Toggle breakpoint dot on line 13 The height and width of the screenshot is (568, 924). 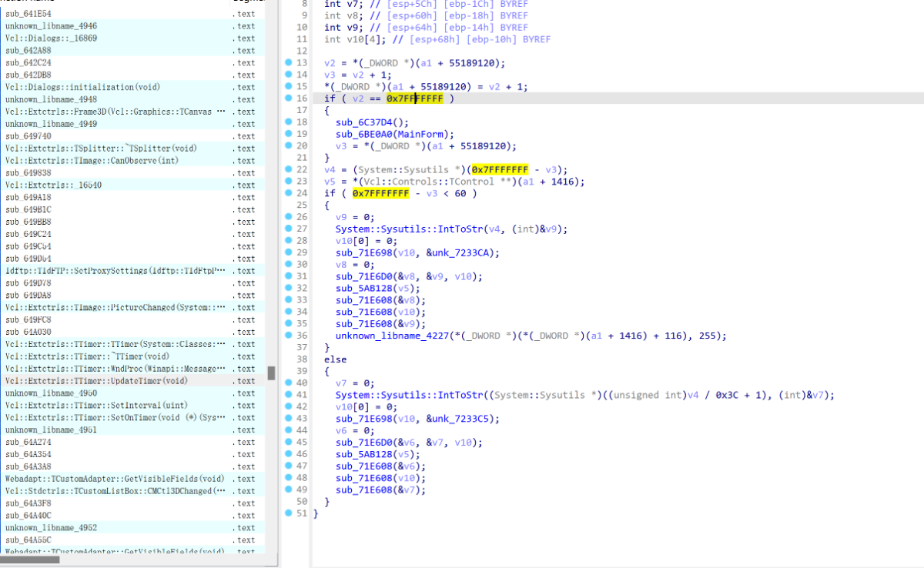point(288,62)
